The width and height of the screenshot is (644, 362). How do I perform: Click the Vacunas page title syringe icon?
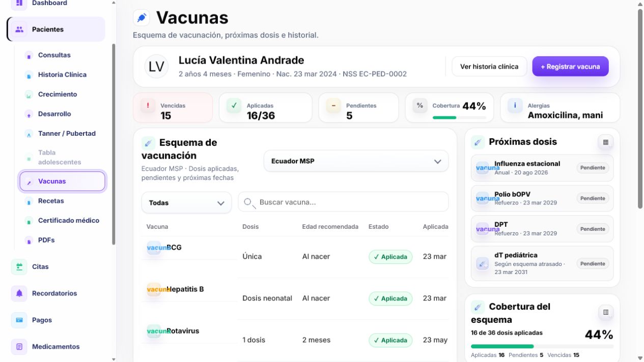[x=142, y=18]
